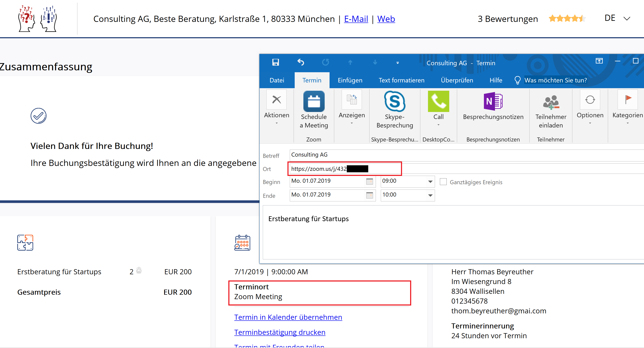Click the Ort field with zoom link
This screenshot has width=644, height=348.
pyautogui.click(x=466, y=169)
